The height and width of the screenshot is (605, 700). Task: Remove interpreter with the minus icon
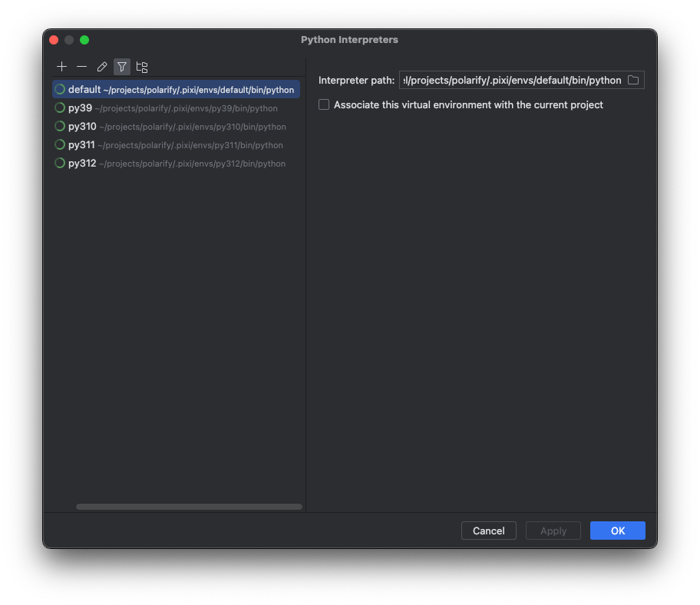pyautogui.click(x=81, y=67)
